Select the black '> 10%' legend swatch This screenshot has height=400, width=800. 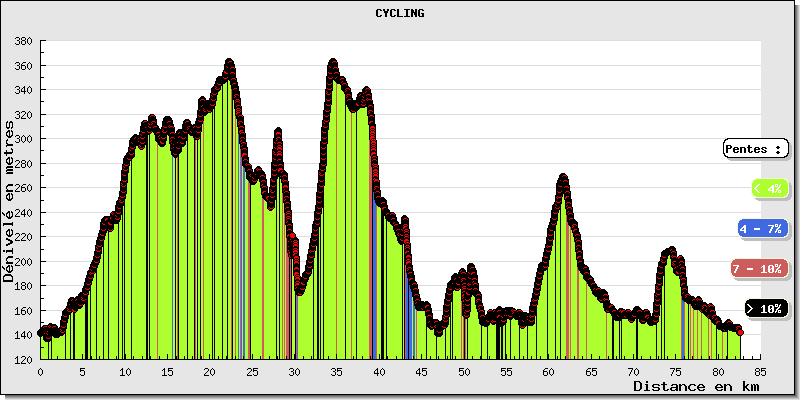(x=766, y=308)
